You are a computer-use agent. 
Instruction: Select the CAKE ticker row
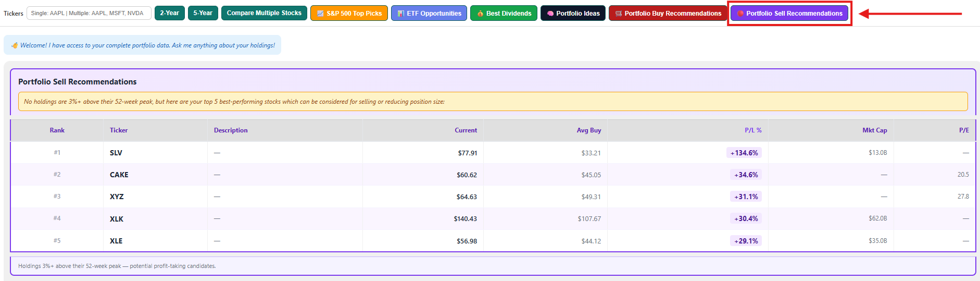119,175
